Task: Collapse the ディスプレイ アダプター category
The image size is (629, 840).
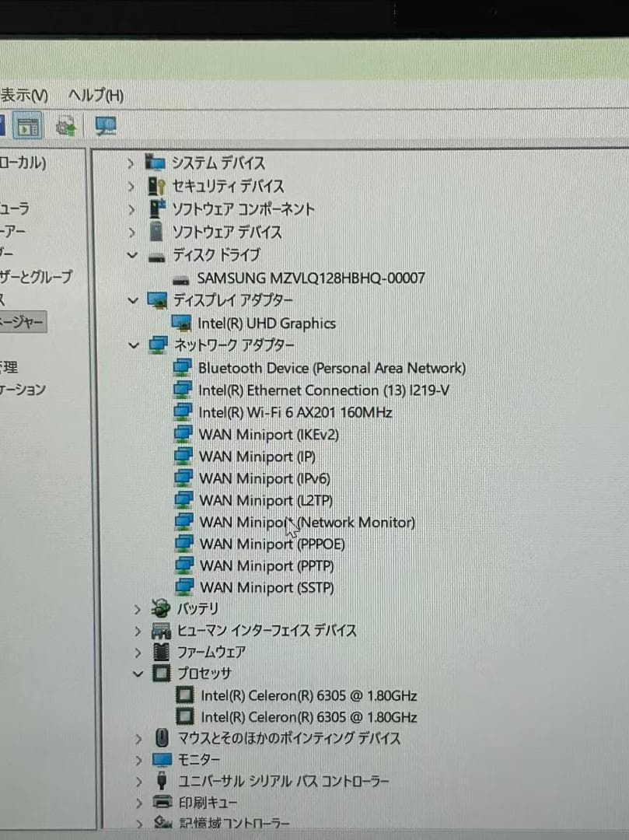Action: point(133,300)
